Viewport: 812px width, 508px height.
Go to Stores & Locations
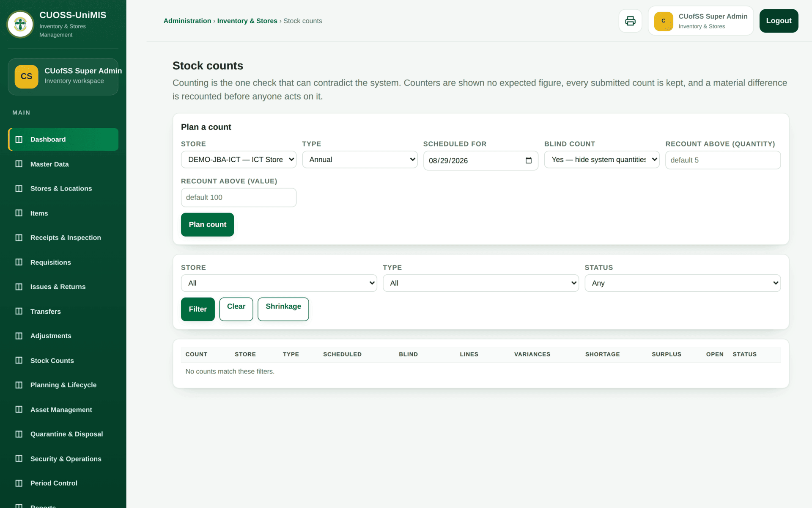[63, 188]
